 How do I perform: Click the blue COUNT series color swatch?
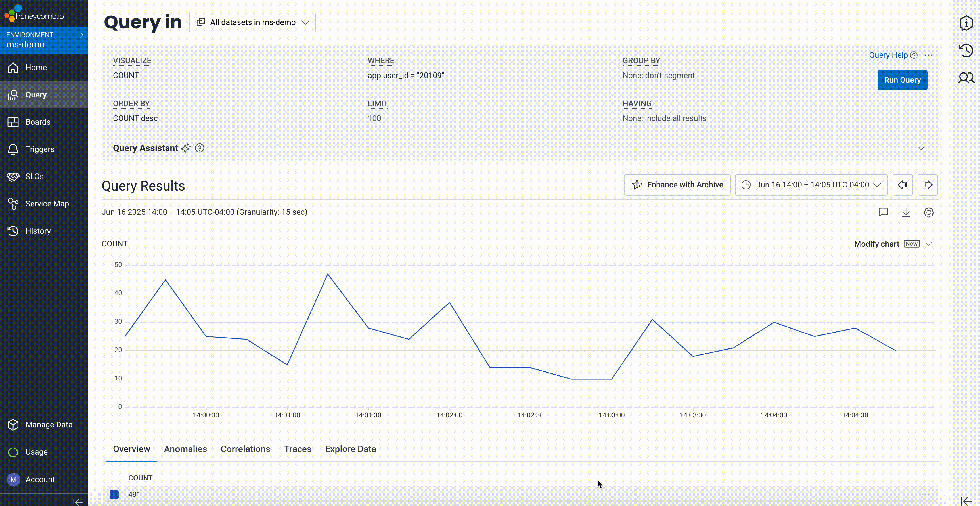114,494
